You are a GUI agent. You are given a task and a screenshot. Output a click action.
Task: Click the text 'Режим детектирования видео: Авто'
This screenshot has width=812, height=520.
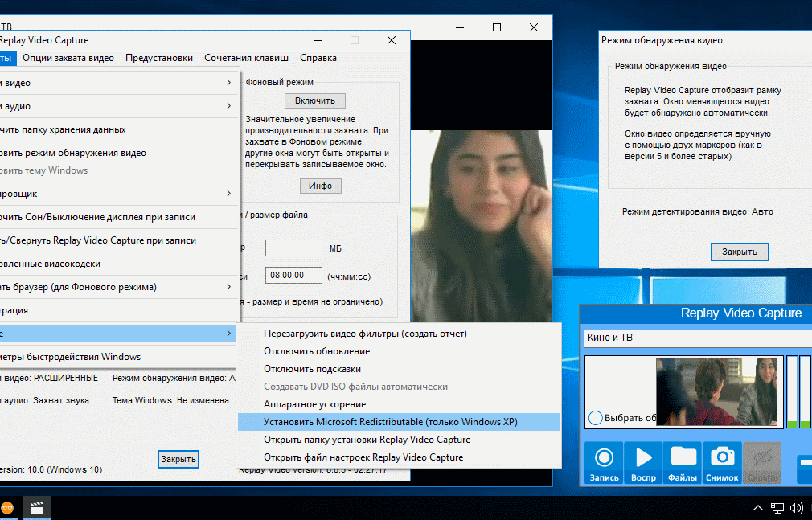tap(698, 212)
